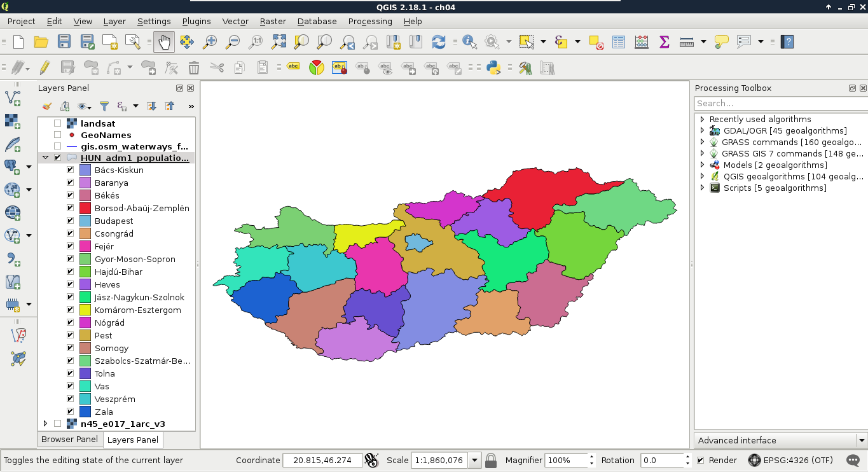The width and height of the screenshot is (868, 472).
Task: Expand QGIS geoalgorithms in toolbox
Action: (702, 176)
